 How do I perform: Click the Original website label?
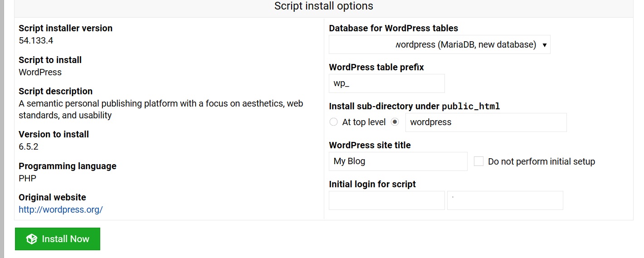pos(52,197)
